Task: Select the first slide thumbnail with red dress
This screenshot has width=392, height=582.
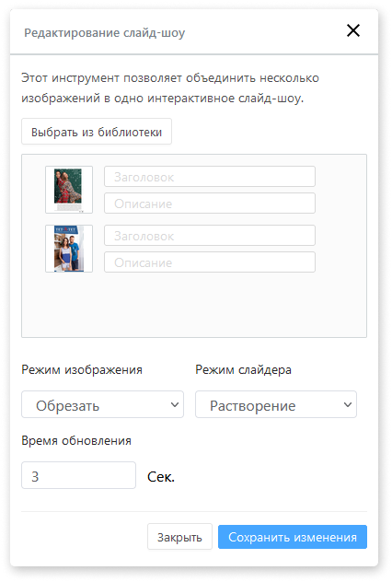Action: click(69, 190)
